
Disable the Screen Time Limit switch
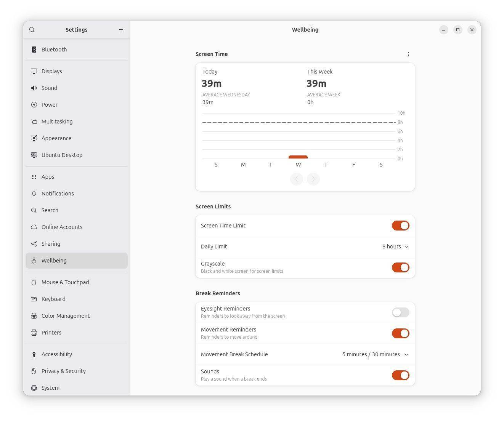click(400, 226)
